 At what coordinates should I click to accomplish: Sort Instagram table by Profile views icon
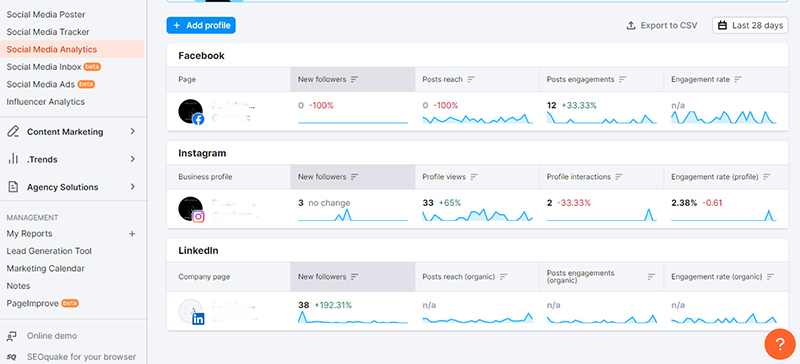point(474,177)
